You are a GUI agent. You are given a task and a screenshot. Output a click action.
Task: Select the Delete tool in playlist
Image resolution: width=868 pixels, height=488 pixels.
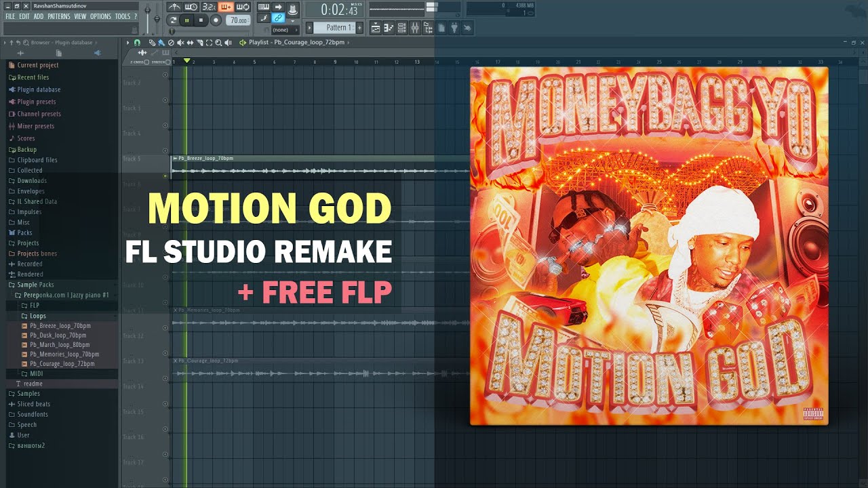coord(171,43)
